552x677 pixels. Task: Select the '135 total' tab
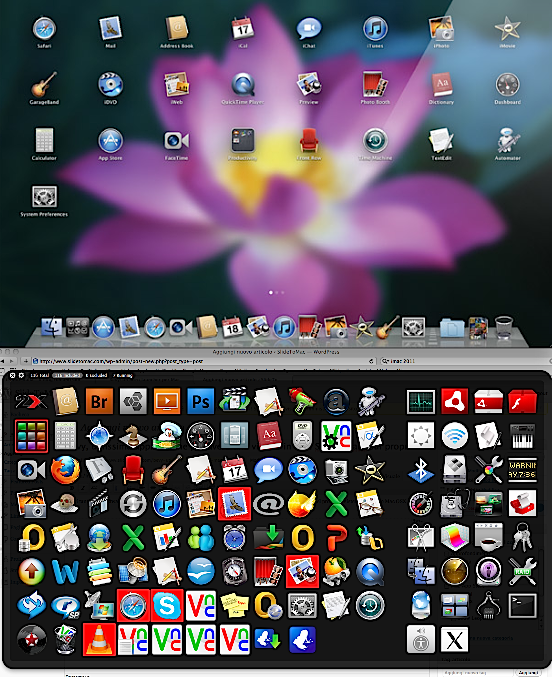[x=39, y=375]
